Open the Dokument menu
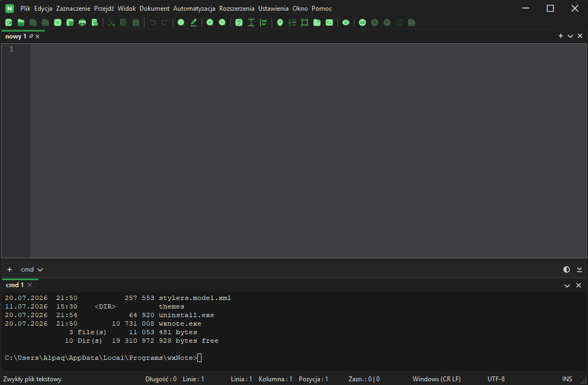The image size is (588, 385). [154, 8]
